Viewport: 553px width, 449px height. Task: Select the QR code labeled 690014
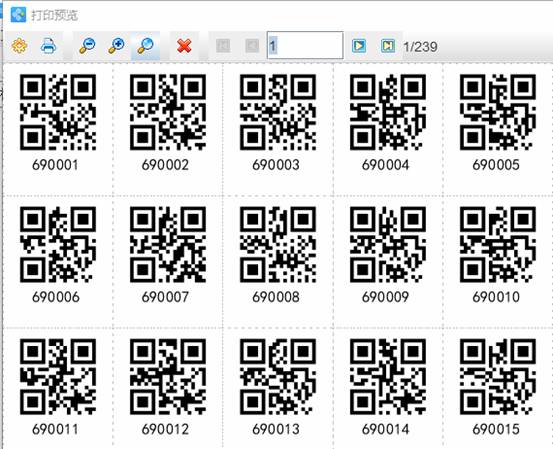tap(388, 377)
